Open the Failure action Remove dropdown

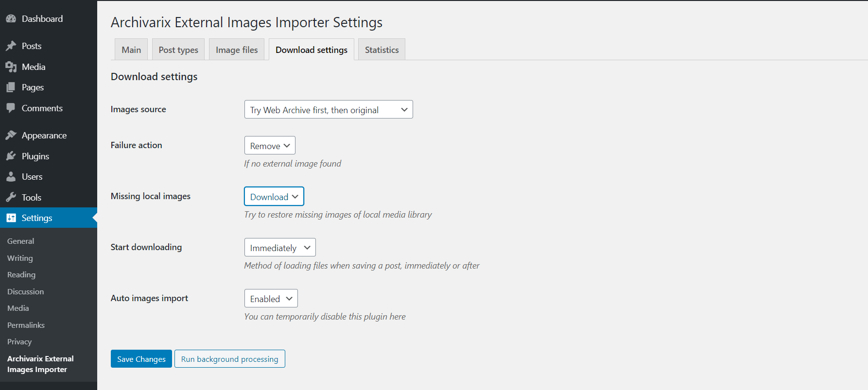[270, 146]
